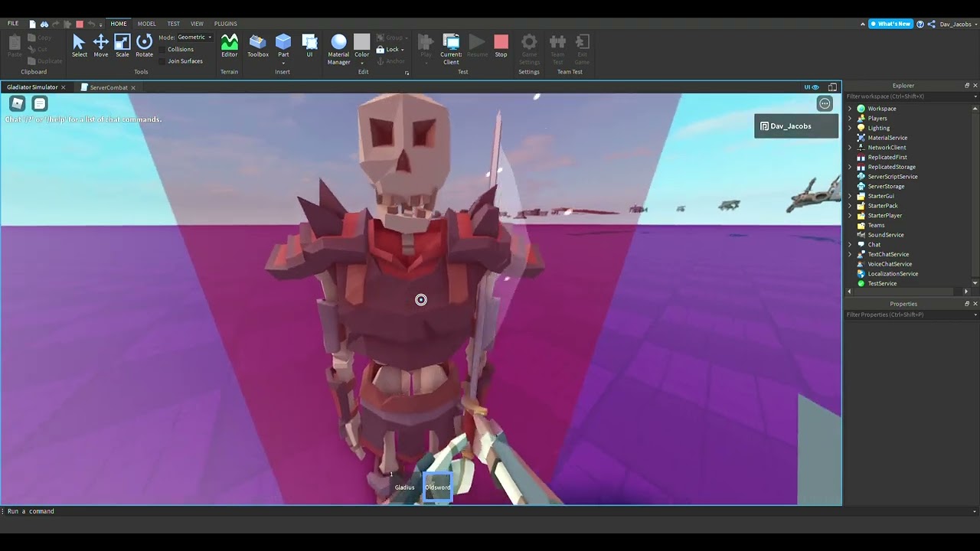Click the Roblox menu icon in viewport
The image size is (980, 551).
tap(18, 103)
